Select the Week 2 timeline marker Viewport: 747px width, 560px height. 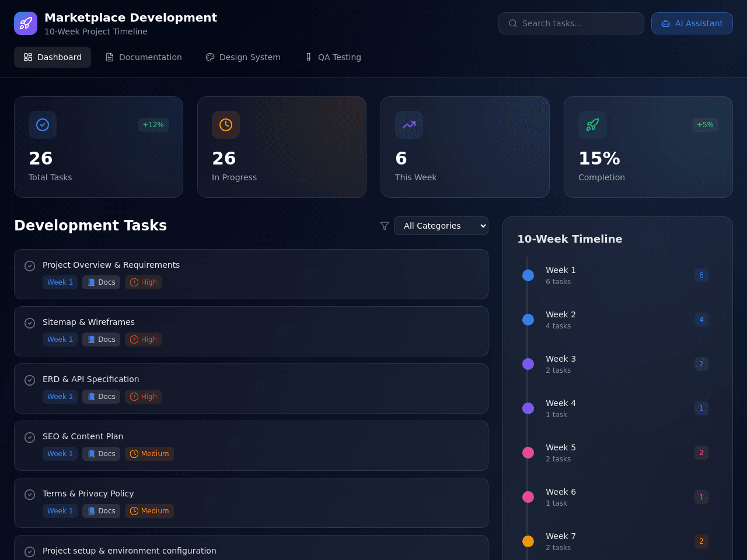tap(528, 320)
